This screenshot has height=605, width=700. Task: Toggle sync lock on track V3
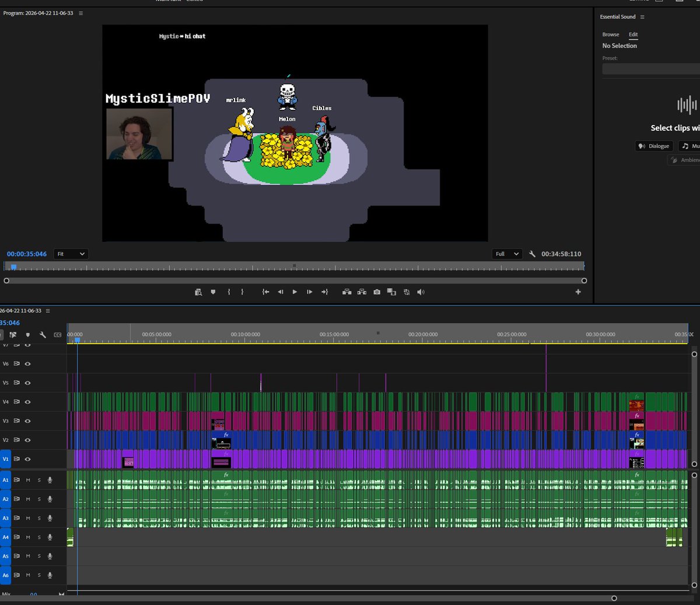click(17, 421)
